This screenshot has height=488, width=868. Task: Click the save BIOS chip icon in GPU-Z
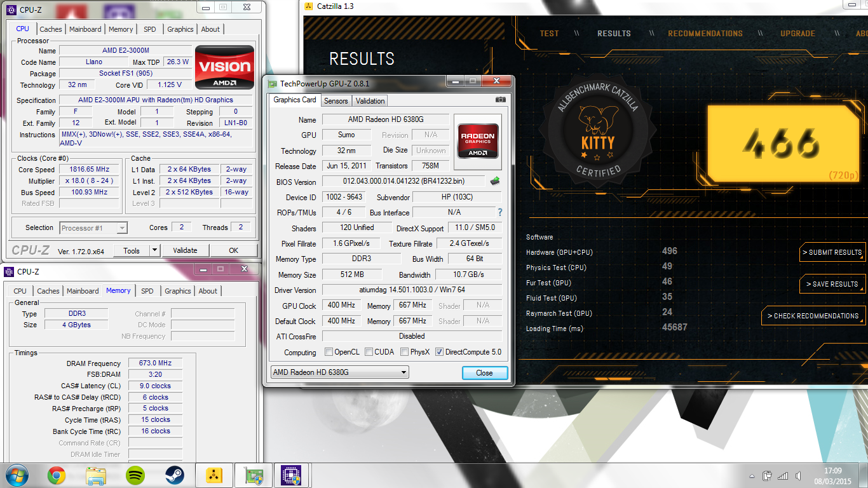pos(494,181)
